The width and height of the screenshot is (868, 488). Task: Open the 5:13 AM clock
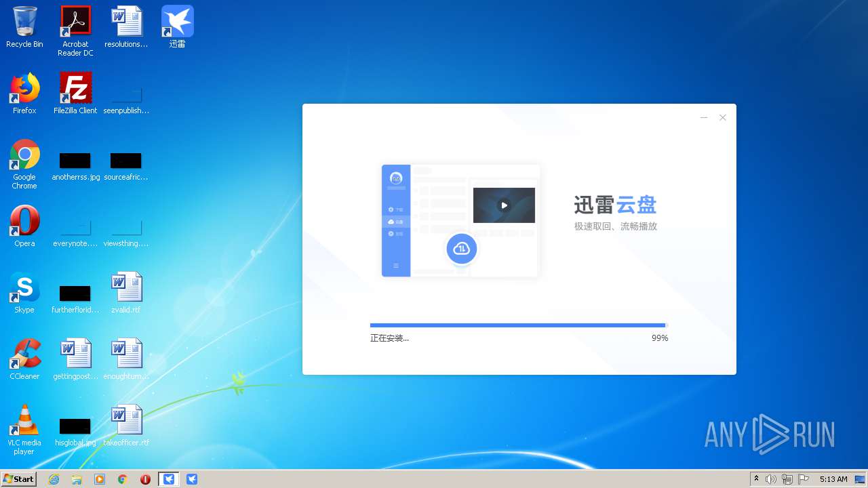click(833, 479)
